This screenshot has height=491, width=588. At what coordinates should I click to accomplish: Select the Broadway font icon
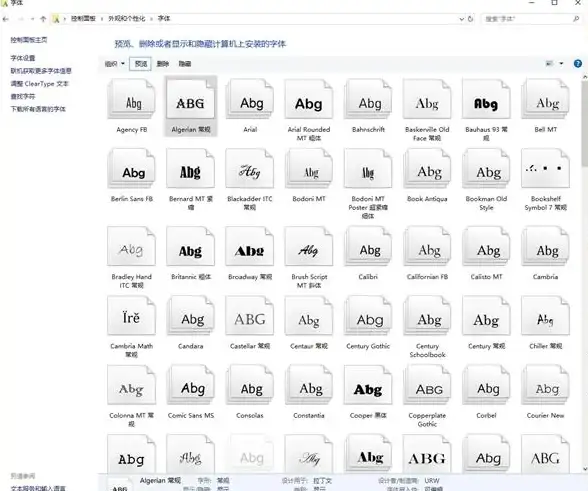[x=250, y=246]
